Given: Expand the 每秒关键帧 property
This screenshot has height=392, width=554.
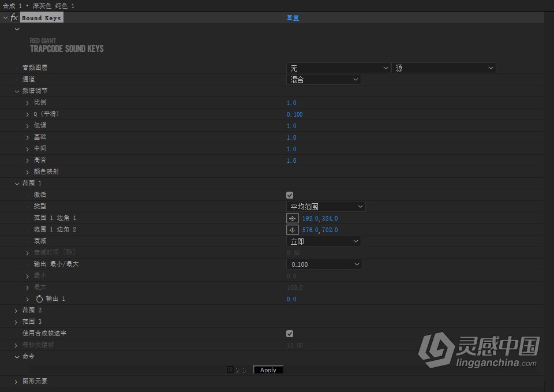Looking at the screenshot, I should click(16, 345).
